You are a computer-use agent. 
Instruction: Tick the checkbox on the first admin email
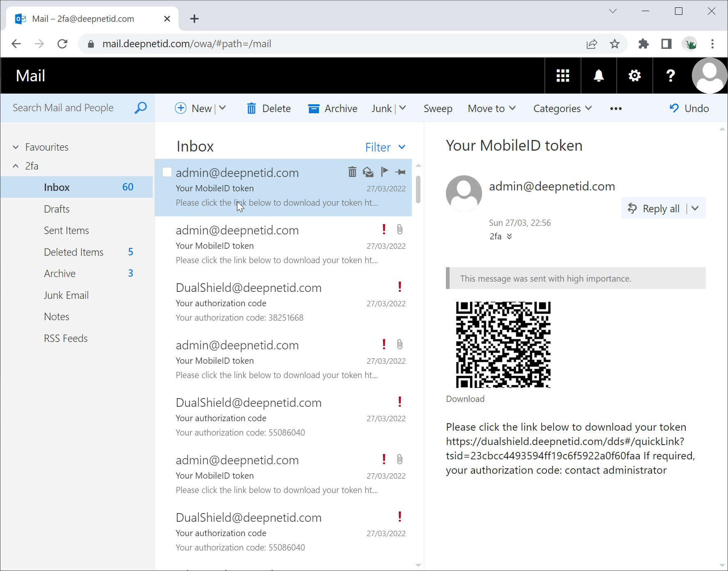[x=167, y=172]
